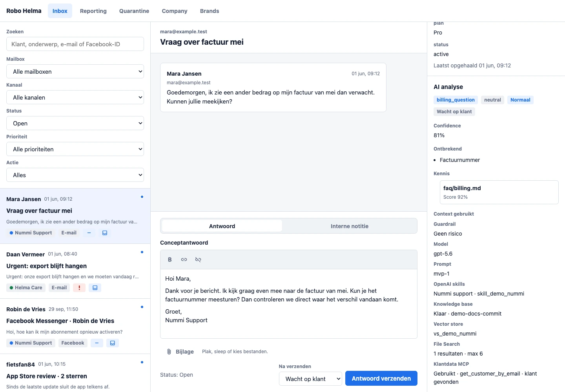
Task: Click the inbox icon badge on Daan Vermeer's conversation
Action: click(x=95, y=288)
